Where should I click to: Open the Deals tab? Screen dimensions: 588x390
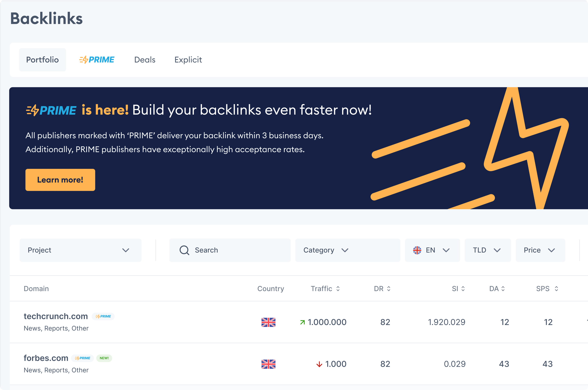tap(145, 60)
